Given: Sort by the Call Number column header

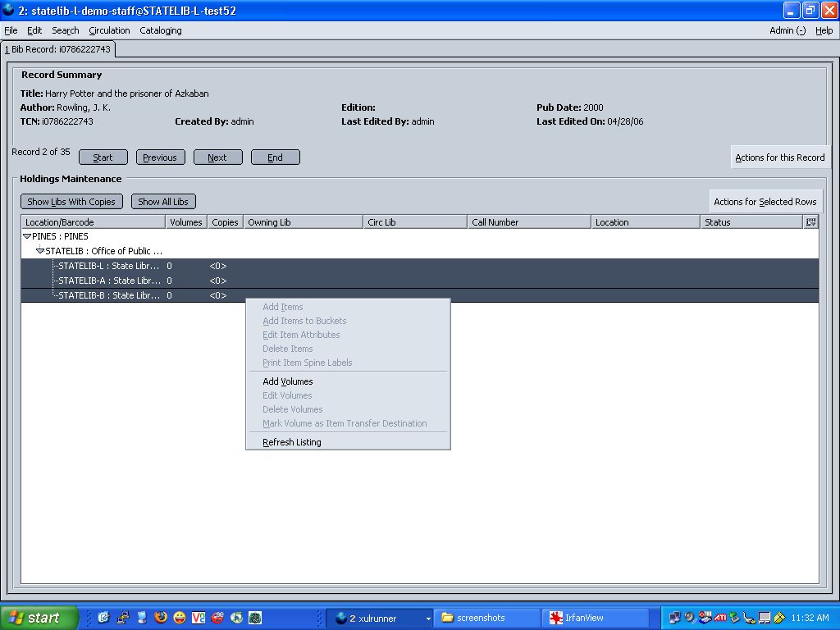Looking at the screenshot, I should coord(529,221).
